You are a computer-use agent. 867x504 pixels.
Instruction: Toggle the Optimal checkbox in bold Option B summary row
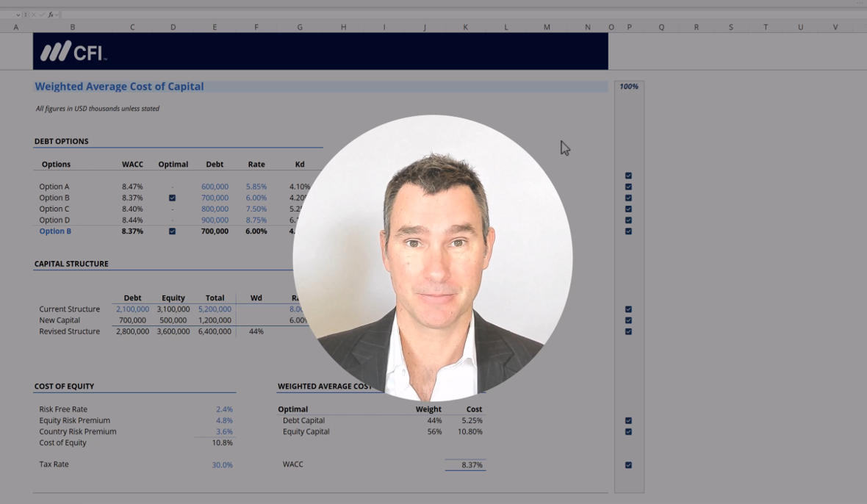click(173, 231)
